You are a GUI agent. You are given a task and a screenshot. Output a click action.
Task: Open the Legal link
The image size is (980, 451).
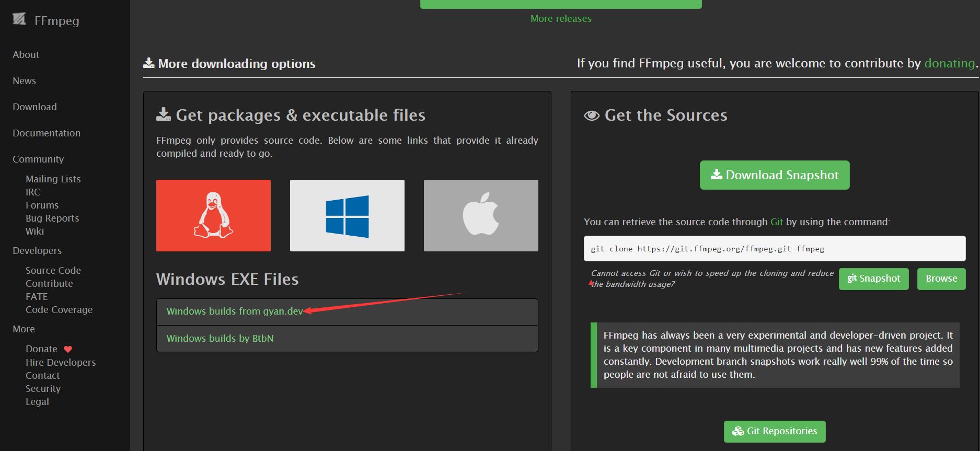tap(37, 401)
